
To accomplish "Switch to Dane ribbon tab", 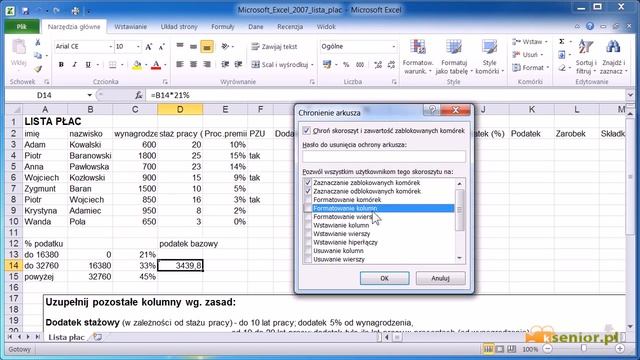I will tap(256, 27).
